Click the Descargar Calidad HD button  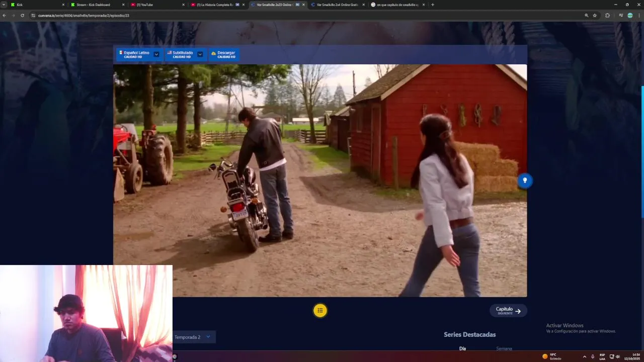pos(224,54)
